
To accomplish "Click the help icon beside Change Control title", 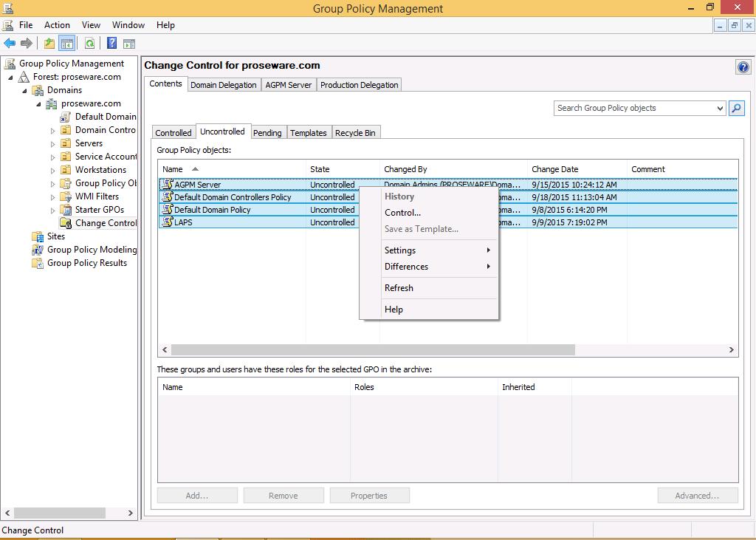I will tap(743, 67).
